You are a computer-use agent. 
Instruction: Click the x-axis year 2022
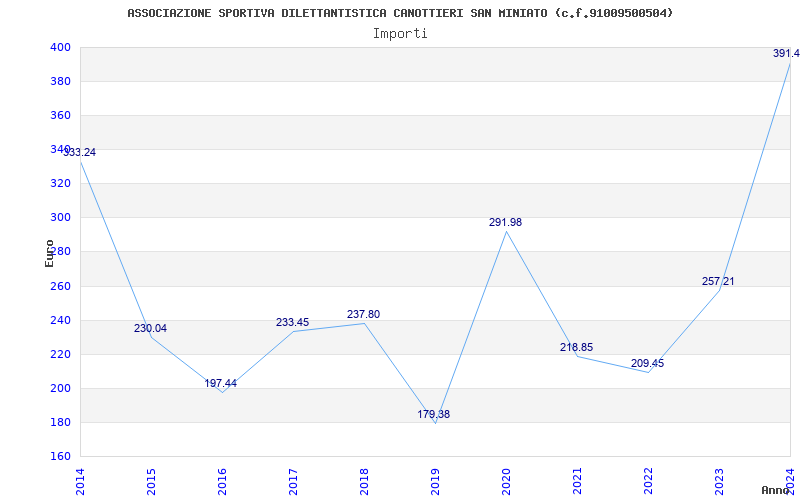(647, 482)
